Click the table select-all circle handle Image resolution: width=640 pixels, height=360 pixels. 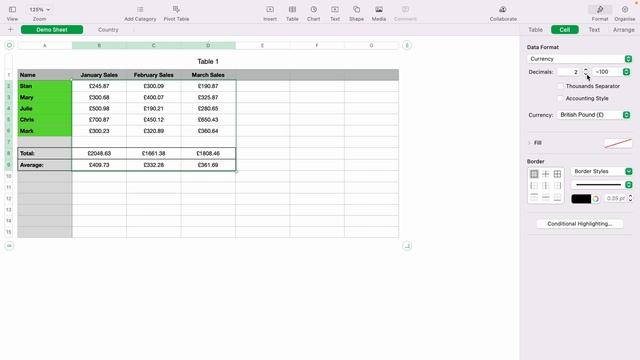tap(9, 45)
